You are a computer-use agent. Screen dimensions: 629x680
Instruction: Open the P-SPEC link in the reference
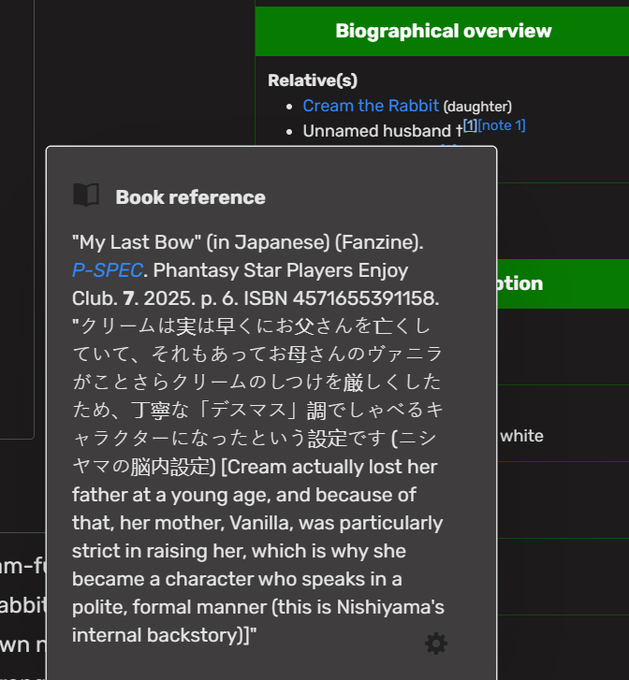[x=107, y=270]
